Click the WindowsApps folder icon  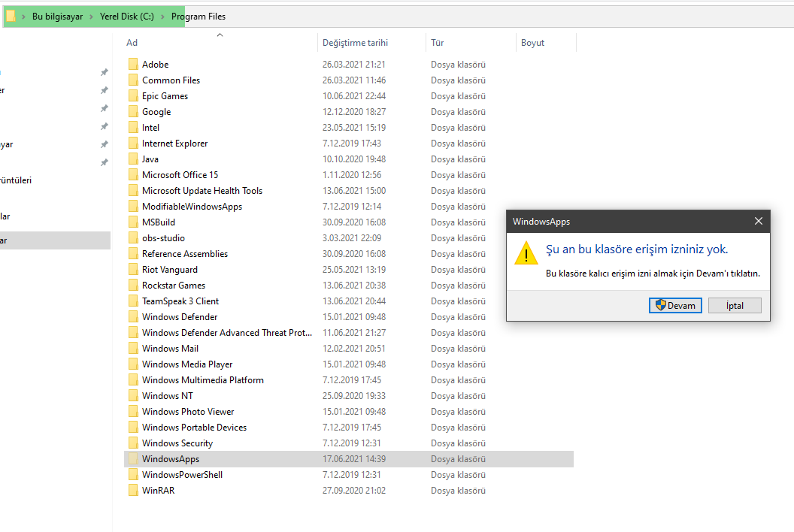(x=133, y=458)
